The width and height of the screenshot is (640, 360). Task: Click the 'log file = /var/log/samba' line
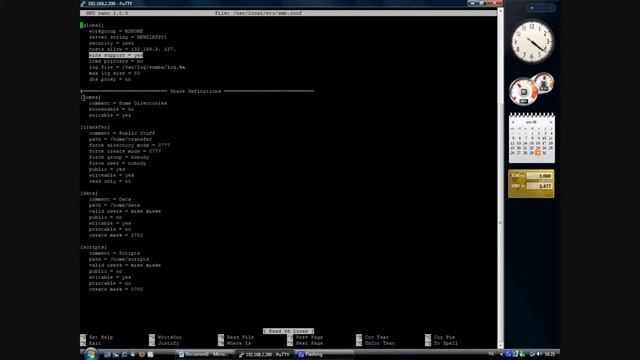(x=137, y=67)
